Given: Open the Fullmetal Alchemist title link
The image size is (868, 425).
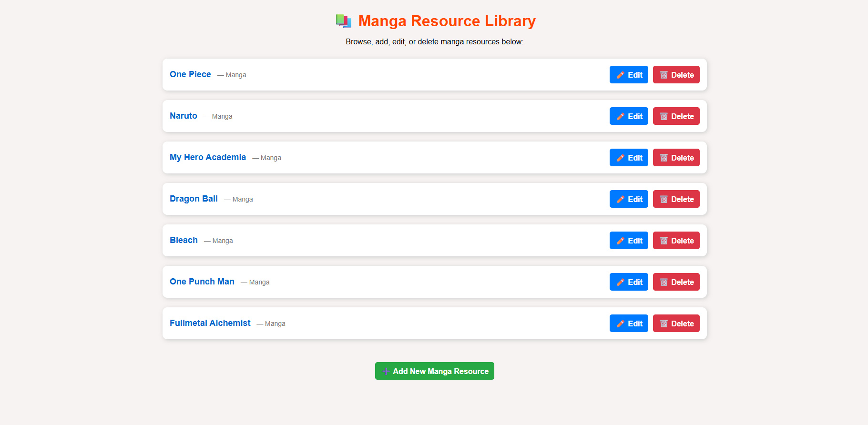Looking at the screenshot, I should 210,323.
